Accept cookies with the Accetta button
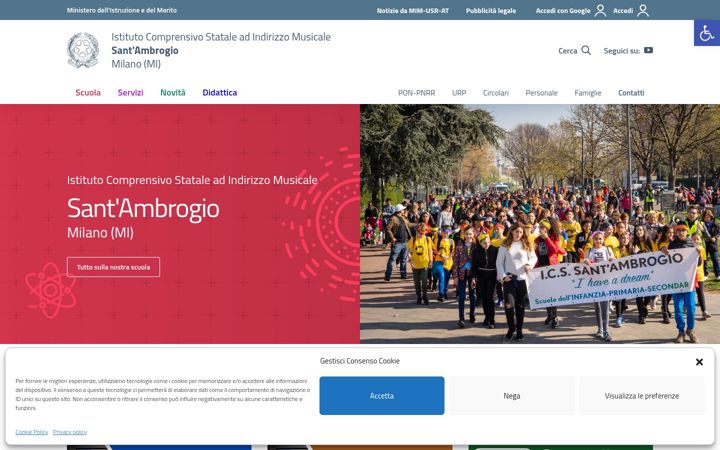720x450 pixels. pos(382,396)
